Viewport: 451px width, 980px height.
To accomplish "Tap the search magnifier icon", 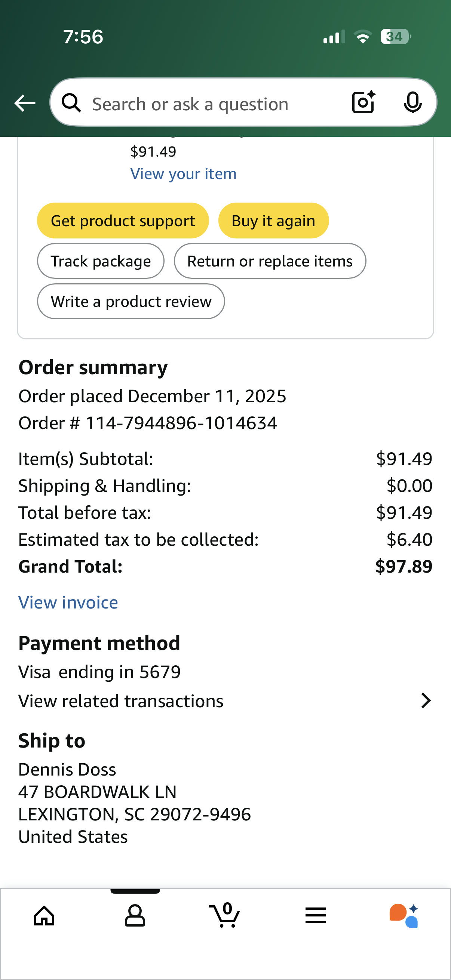I will [71, 103].
